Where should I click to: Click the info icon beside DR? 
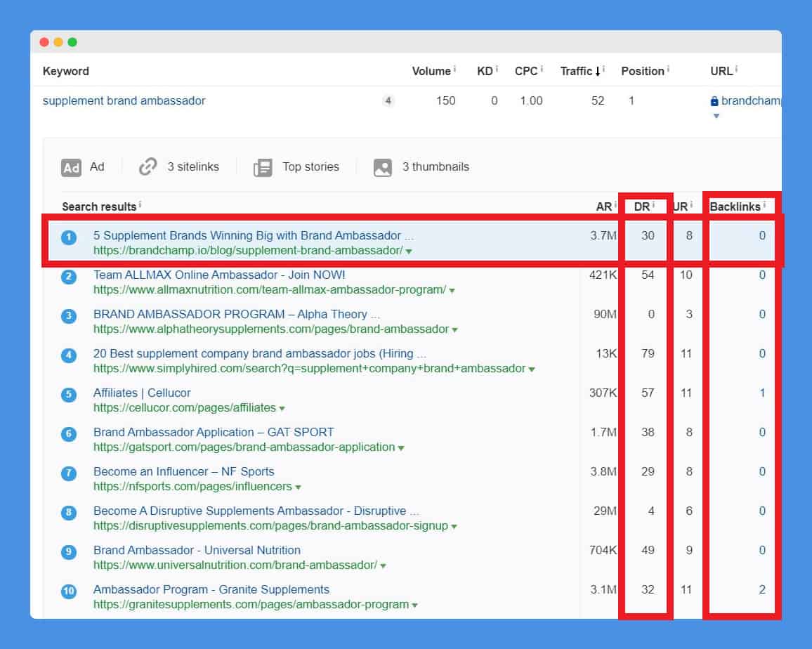click(x=653, y=204)
